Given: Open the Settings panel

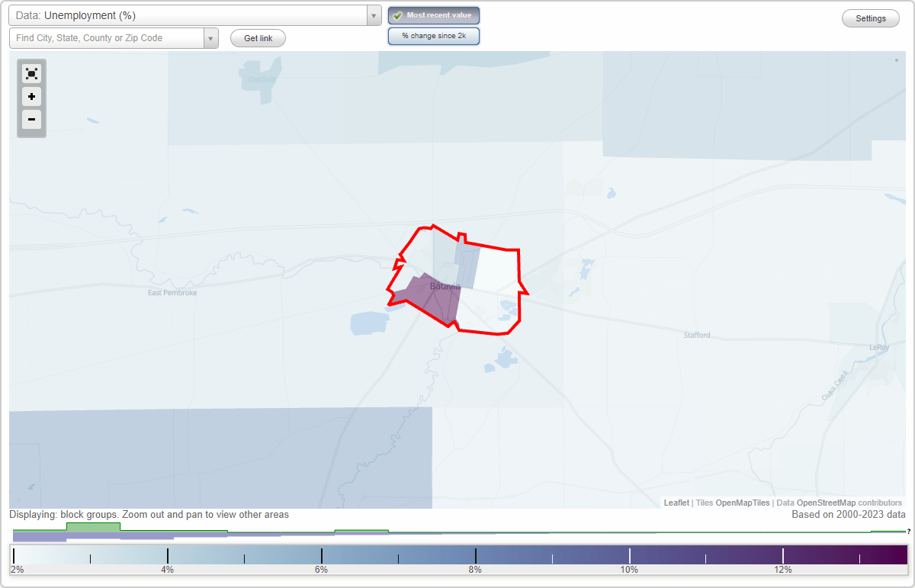Looking at the screenshot, I should [x=870, y=18].
